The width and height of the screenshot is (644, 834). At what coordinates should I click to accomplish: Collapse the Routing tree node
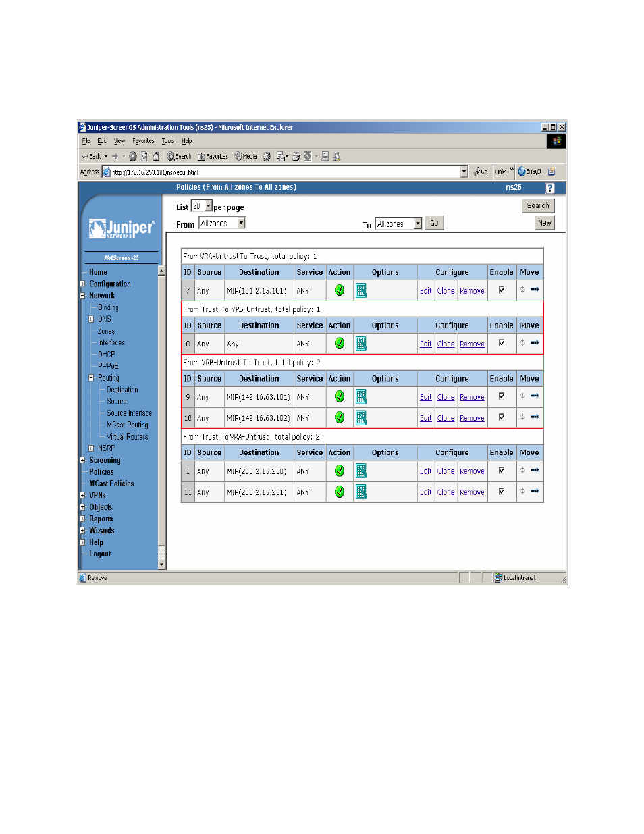(91, 378)
